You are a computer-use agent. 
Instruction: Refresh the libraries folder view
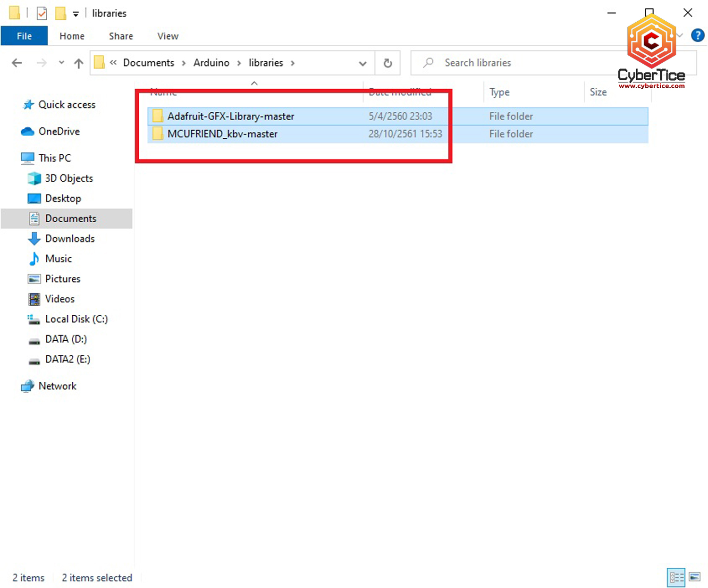click(x=388, y=63)
